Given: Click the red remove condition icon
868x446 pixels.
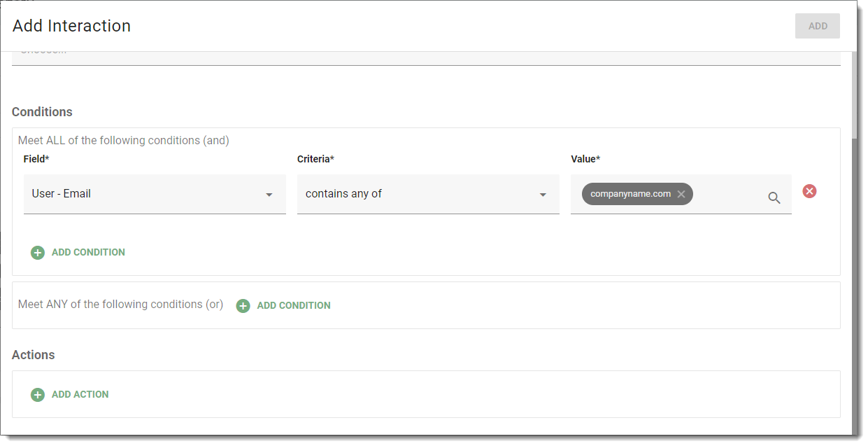Looking at the screenshot, I should tap(809, 191).
